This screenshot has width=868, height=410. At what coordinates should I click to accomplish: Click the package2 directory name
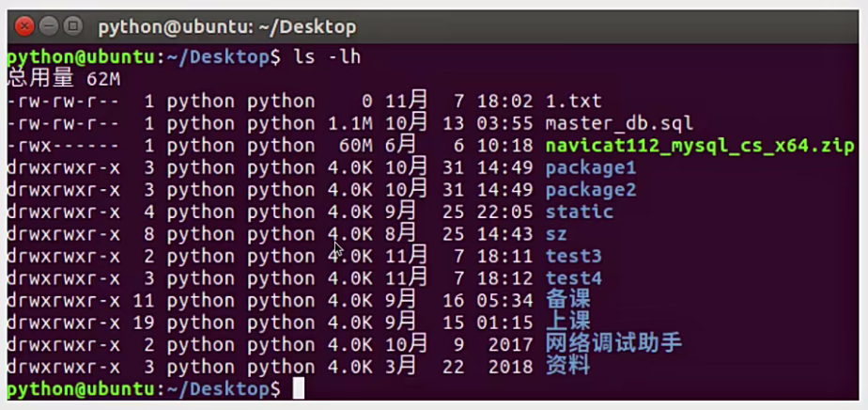[591, 190]
